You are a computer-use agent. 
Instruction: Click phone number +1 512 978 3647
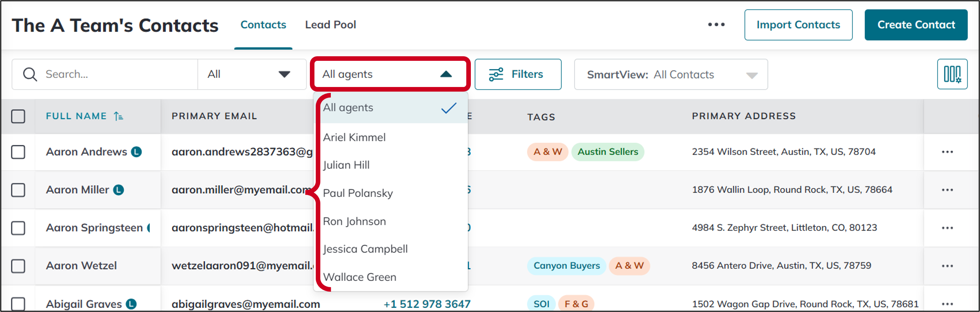(x=427, y=304)
